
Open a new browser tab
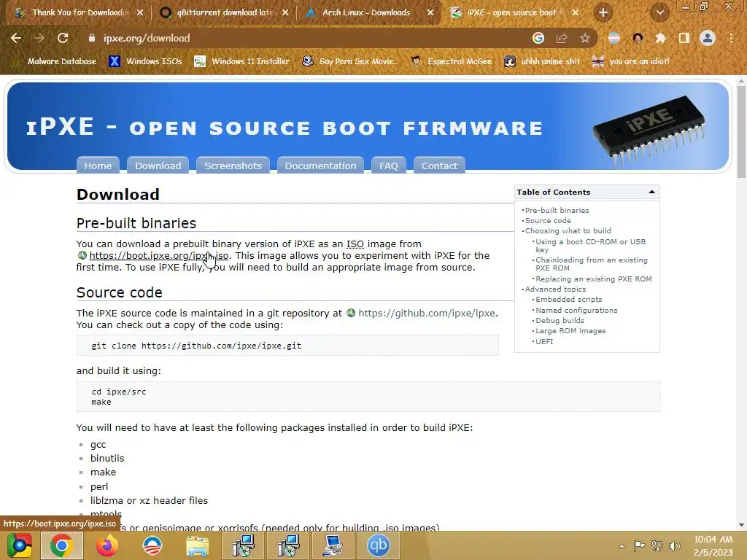pos(603,12)
